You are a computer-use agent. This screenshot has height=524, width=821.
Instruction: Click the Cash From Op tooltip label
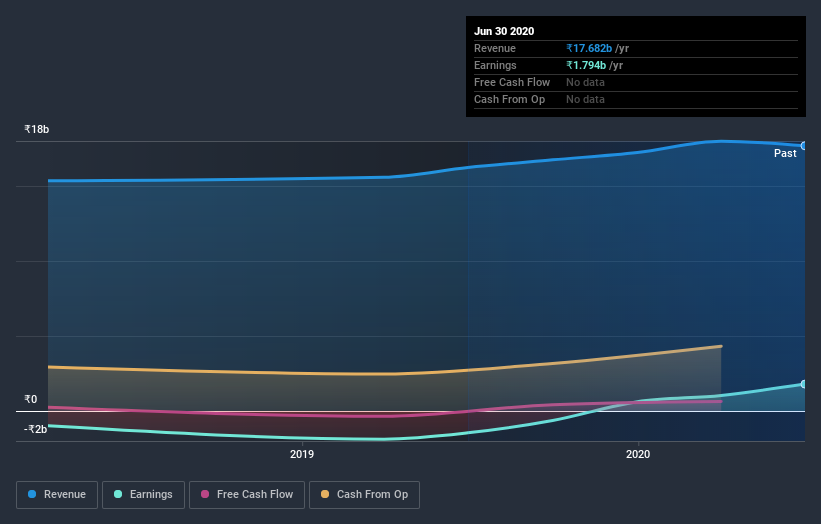(509, 99)
